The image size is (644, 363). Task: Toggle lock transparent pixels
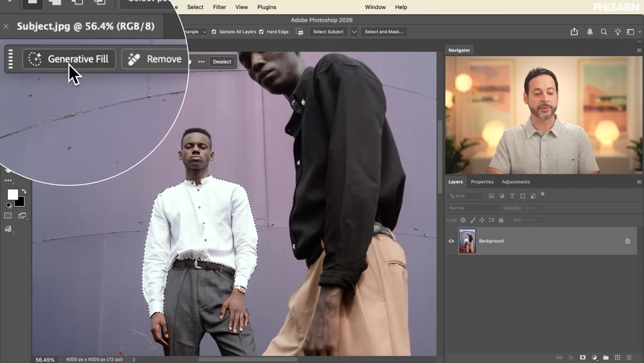463,220
